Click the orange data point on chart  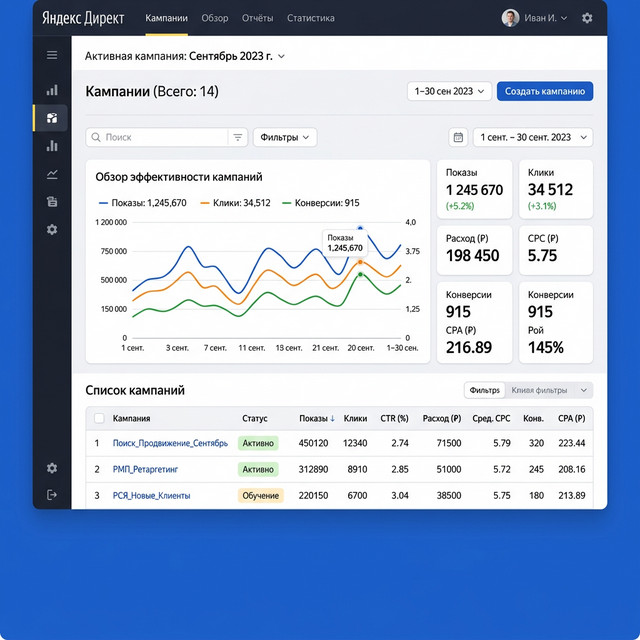pos(360,262)
